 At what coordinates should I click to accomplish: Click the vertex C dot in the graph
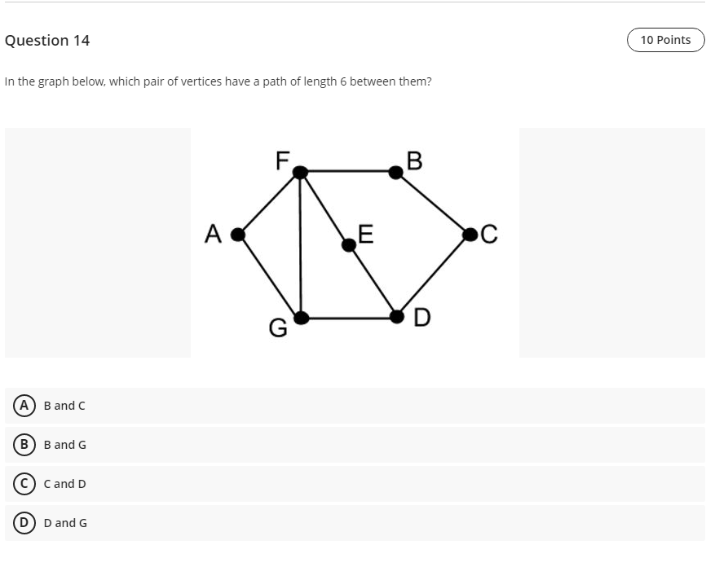pos(470,235)
